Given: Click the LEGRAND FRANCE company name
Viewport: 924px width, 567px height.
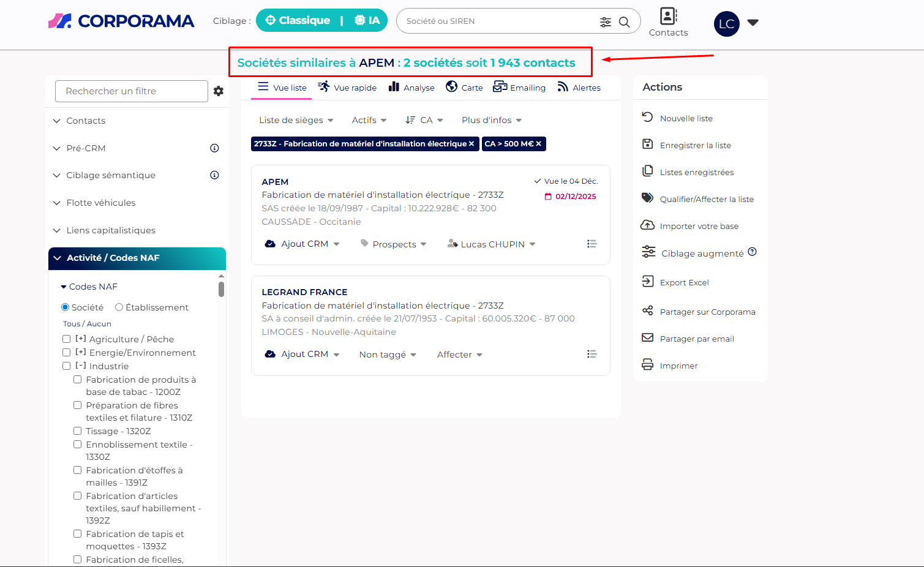Looking at the screenshot, I should coord(304,292).
